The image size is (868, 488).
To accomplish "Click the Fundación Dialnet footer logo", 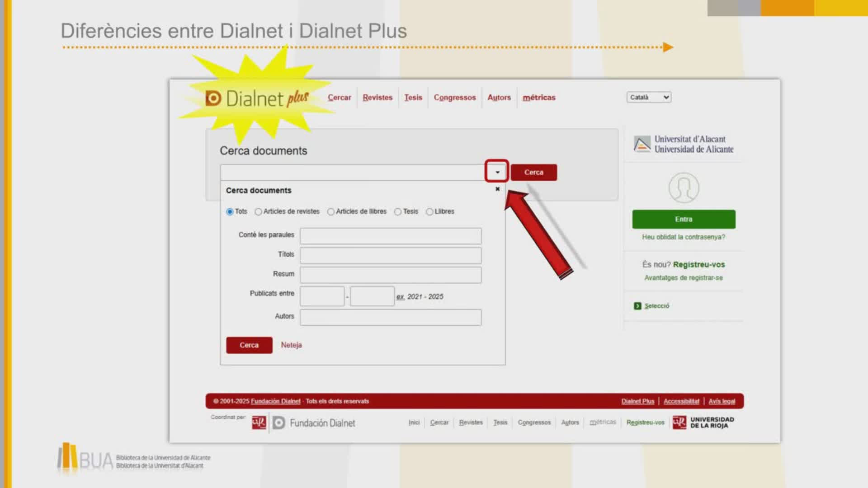I will click(x=314, y=423).
